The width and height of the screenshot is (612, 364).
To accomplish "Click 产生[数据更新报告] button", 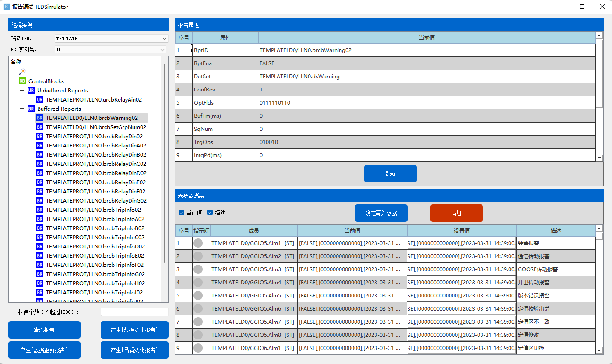I will coord(44,350).
